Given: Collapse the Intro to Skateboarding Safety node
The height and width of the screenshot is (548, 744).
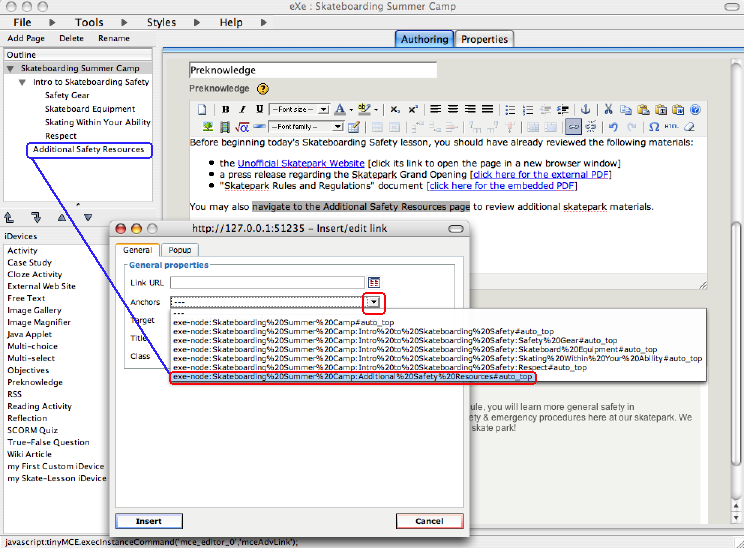Looking at the screenshot, I should (22, 83).
